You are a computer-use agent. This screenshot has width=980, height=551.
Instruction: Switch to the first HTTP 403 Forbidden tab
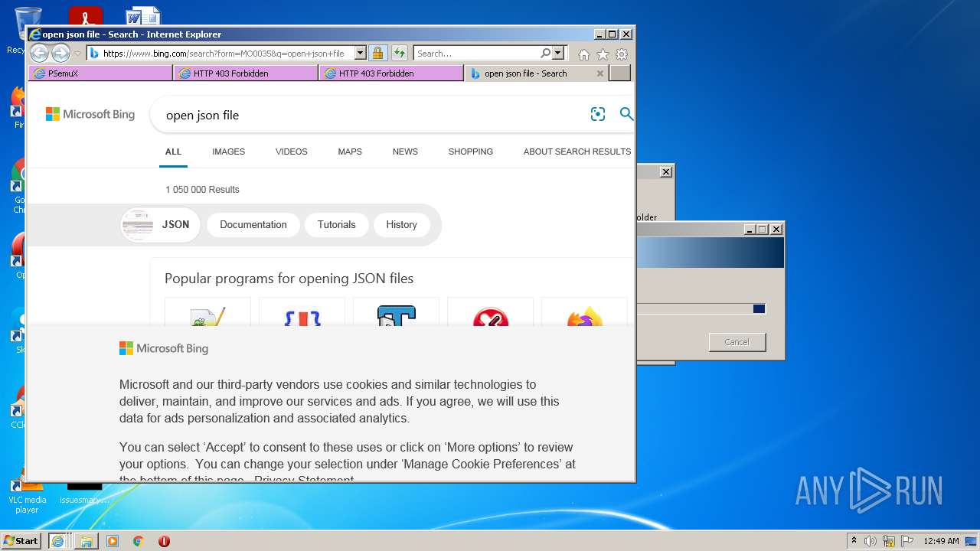(246, 73)
